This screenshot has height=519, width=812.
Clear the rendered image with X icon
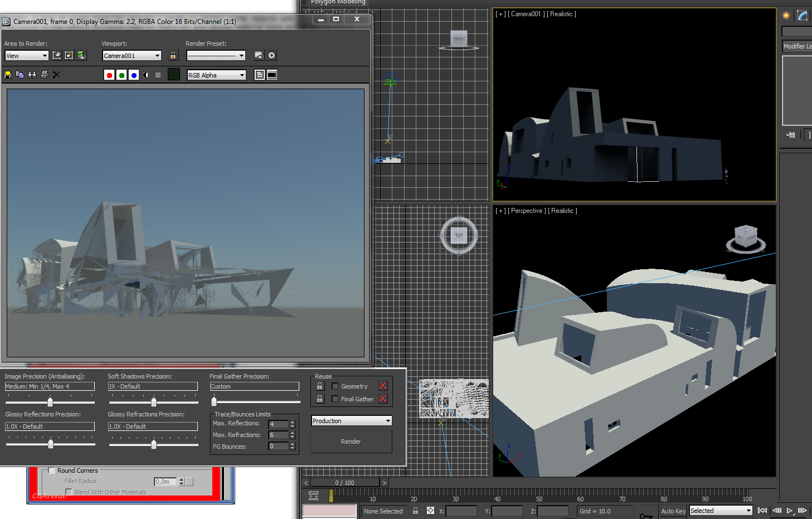[56, 75]
